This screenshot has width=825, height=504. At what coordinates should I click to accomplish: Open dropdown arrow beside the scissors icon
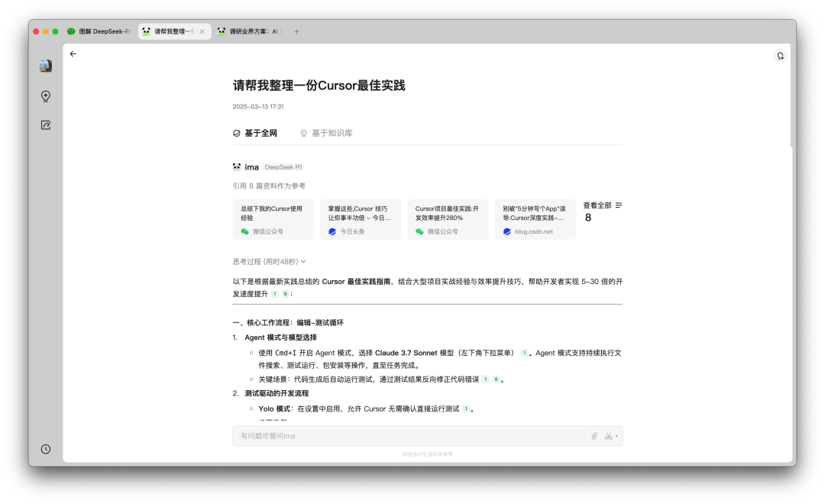tap(616, 435)
